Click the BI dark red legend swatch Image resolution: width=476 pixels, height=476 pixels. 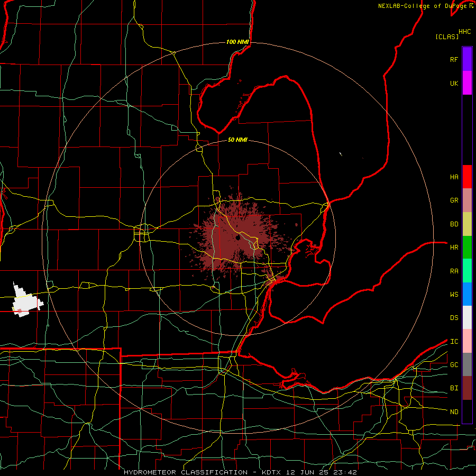467,388
